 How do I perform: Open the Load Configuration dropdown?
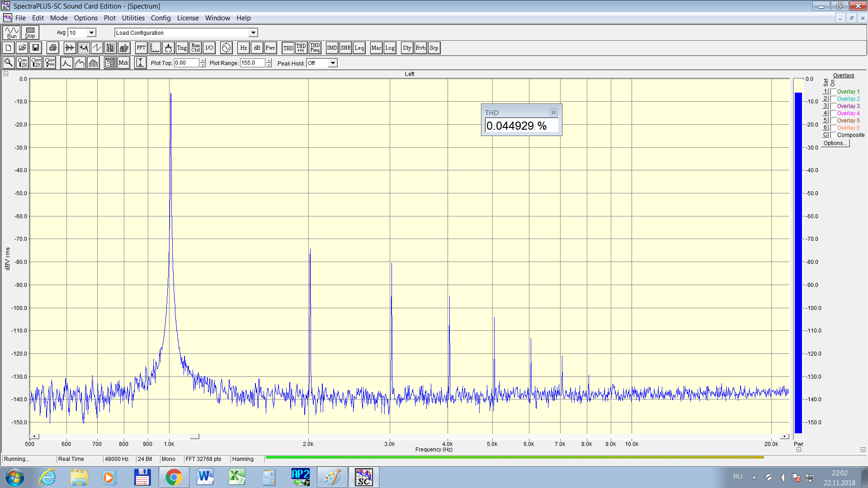click(x=253, y=33)
